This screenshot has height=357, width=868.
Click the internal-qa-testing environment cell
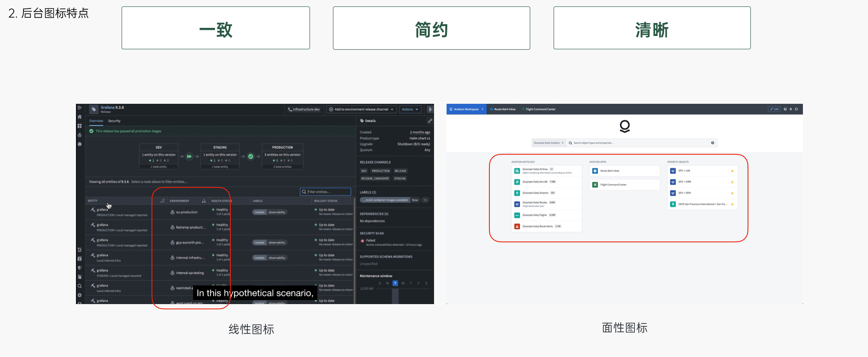(188, 273)
